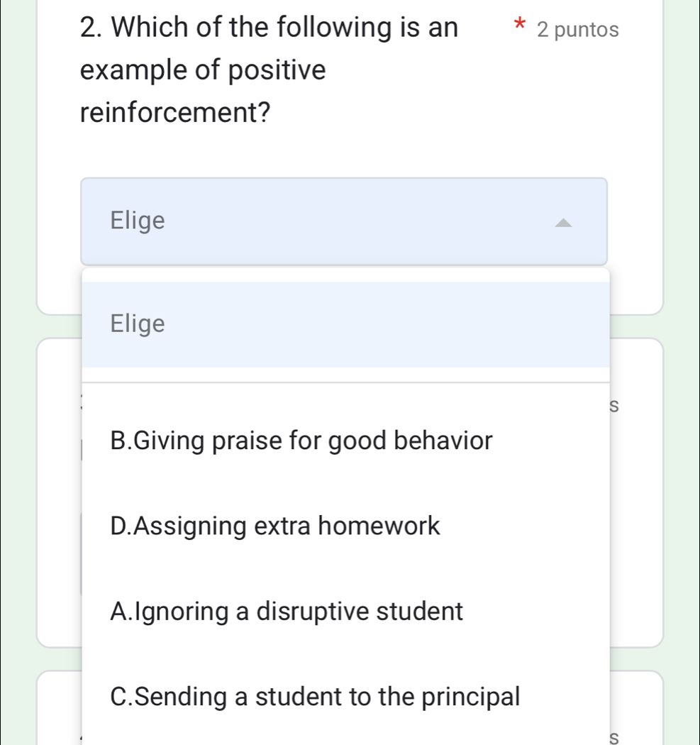Pick "A.Ignoring a disruptive student" option
The image size is (700, 745).
(287, 611)
